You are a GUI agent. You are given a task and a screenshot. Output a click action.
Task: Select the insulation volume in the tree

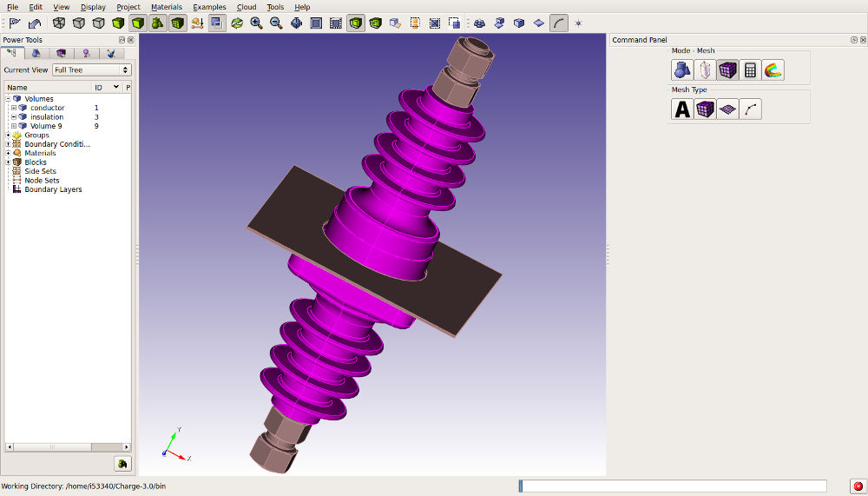tap(47, 117)
